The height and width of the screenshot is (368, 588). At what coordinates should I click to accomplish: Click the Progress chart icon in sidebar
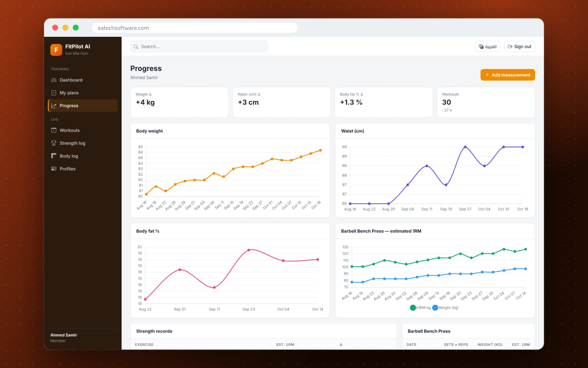click(x=54, y=105)
